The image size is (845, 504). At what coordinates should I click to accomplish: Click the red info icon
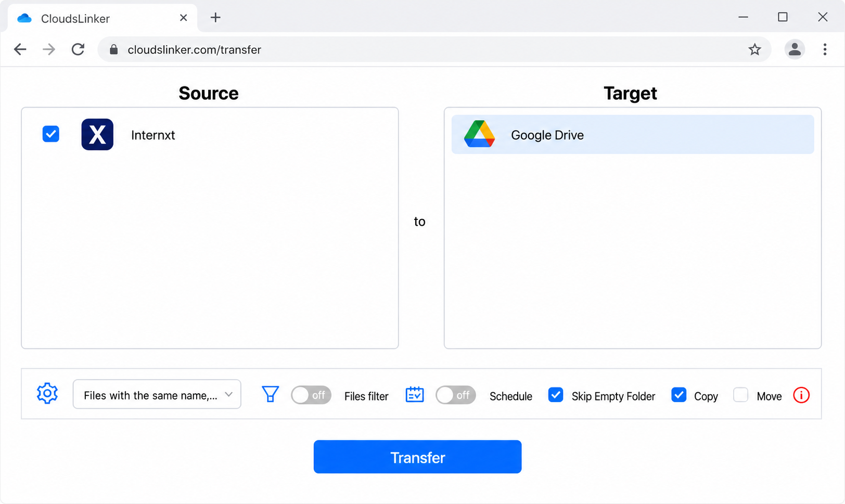(801, 395)
